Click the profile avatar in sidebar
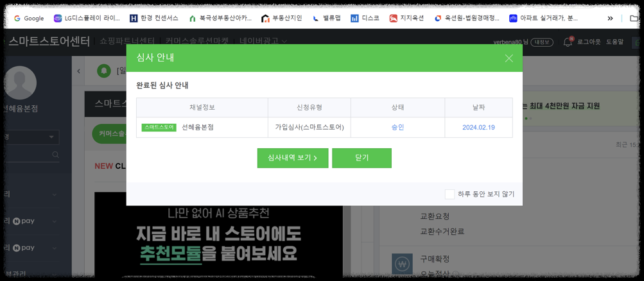The image size is (644, 281). pos(19,82)
